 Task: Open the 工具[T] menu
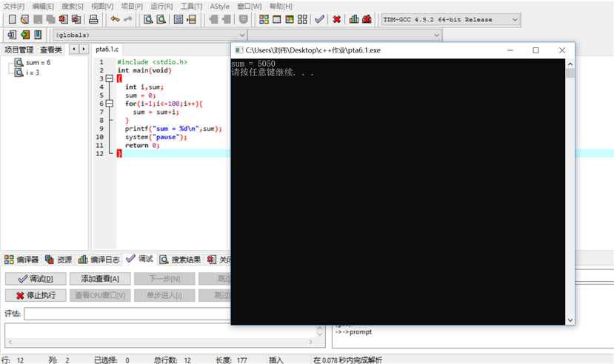point(192,6)
